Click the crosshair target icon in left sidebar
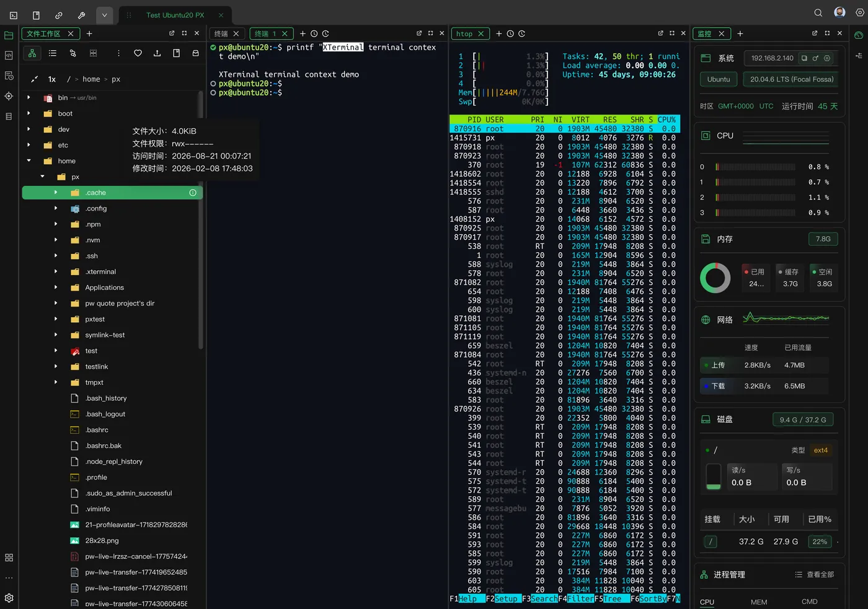The image size is (868, 609). pyautogui.click(x=9, y=96)
